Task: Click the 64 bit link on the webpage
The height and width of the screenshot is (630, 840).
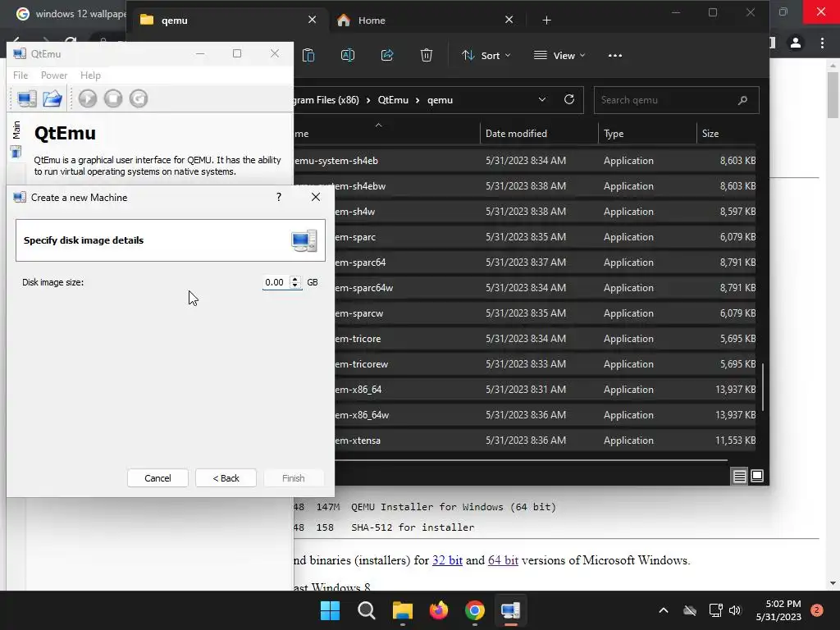Action: click(x=503, y=560)
